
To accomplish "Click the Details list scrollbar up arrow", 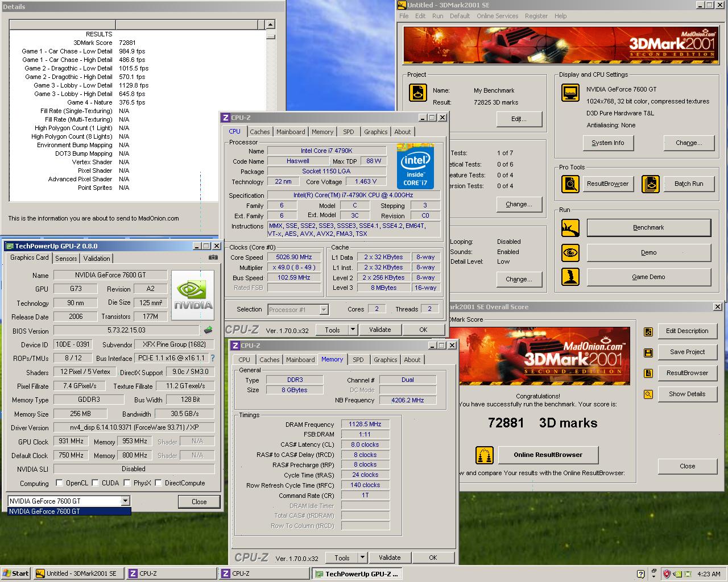I will [270, 24].
